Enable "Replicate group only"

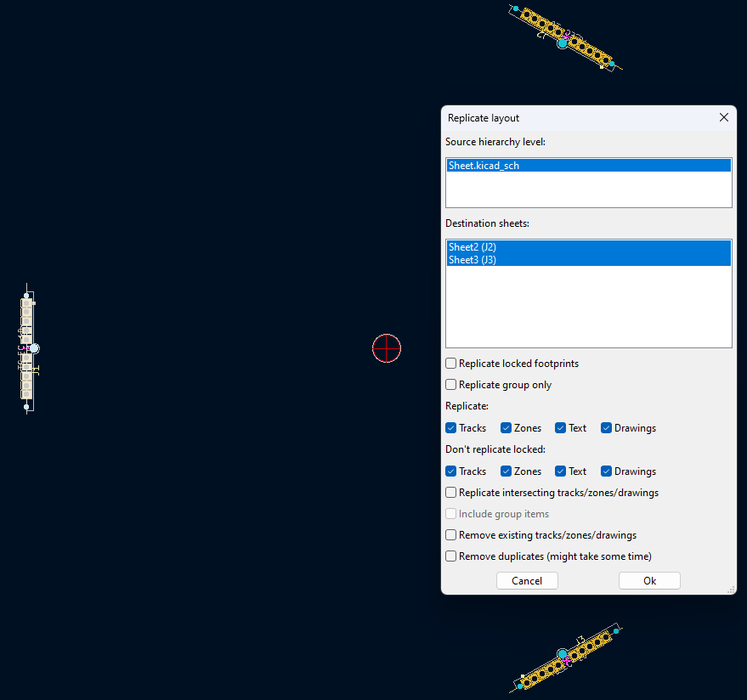(450, 384)
